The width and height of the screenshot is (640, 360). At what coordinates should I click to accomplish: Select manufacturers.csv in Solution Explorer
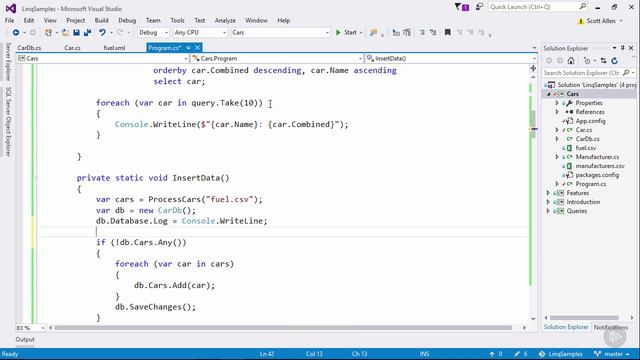coord(600,166)
